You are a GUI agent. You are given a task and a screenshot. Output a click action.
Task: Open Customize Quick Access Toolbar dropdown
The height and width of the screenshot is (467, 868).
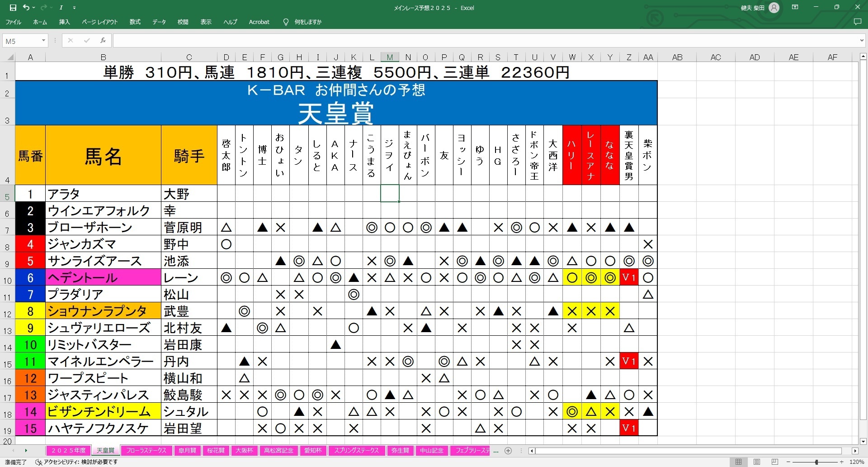[x=75, y=8]
